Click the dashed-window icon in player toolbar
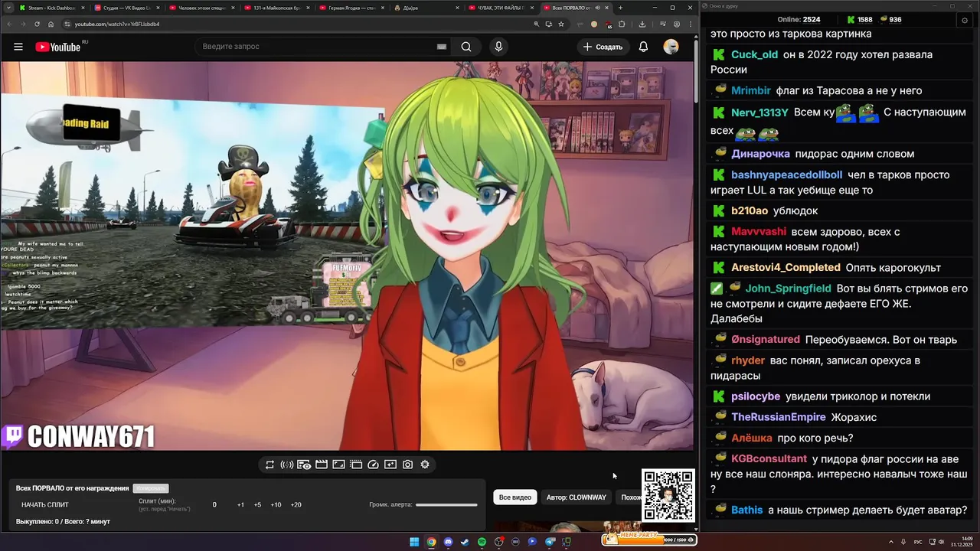This screenshot has width=980, height=551. [356, 465]
